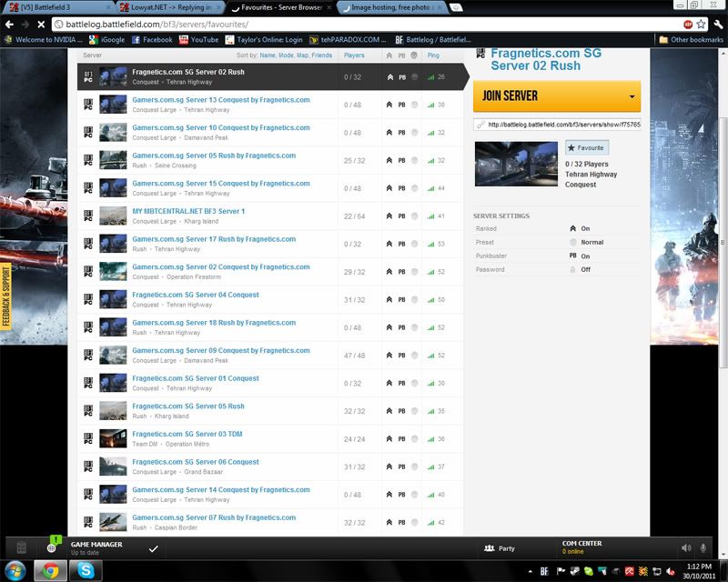728x582 pixels.
Task: Open Skype from the taskbar
Action: coord(86,570)
